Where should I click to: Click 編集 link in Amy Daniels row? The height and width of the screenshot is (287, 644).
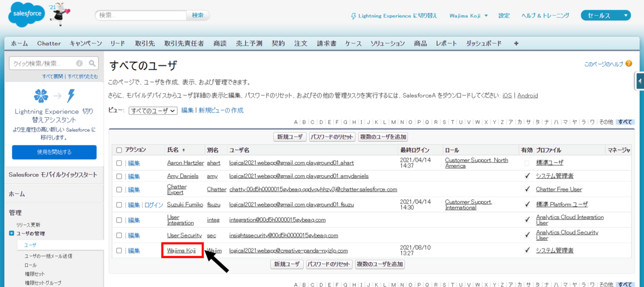click(134, 176)
